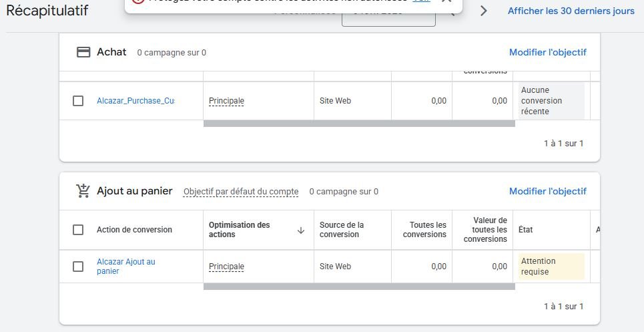Image resolution: width=644 pixels, height=332 pixels.
Task: Select all via Action de conversion header checkbox
Action: click(x=78, y=230)
